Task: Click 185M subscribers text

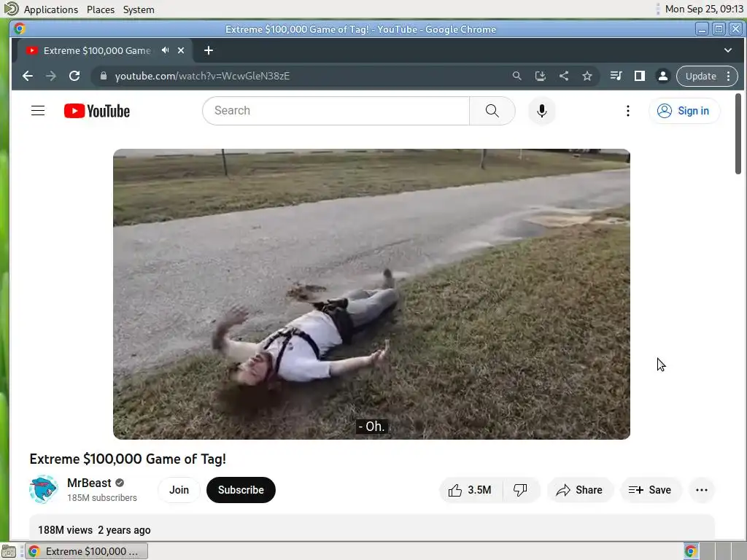Action: (102, 497)
